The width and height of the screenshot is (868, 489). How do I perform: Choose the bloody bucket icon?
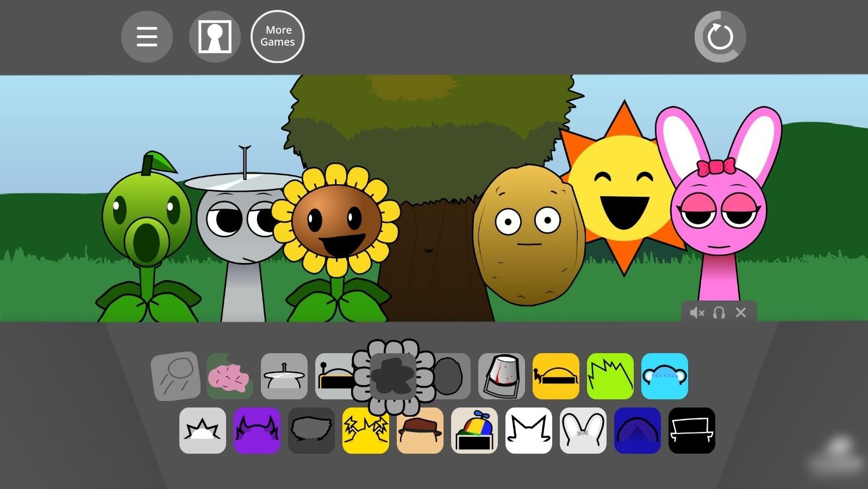click(501, 377)
